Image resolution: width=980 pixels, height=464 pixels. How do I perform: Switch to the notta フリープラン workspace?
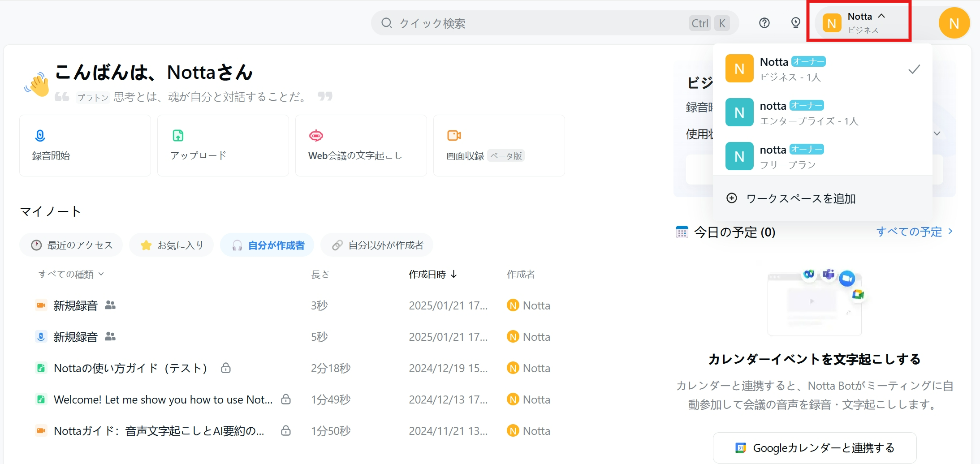pyautogui.click(x=823, y=156)
